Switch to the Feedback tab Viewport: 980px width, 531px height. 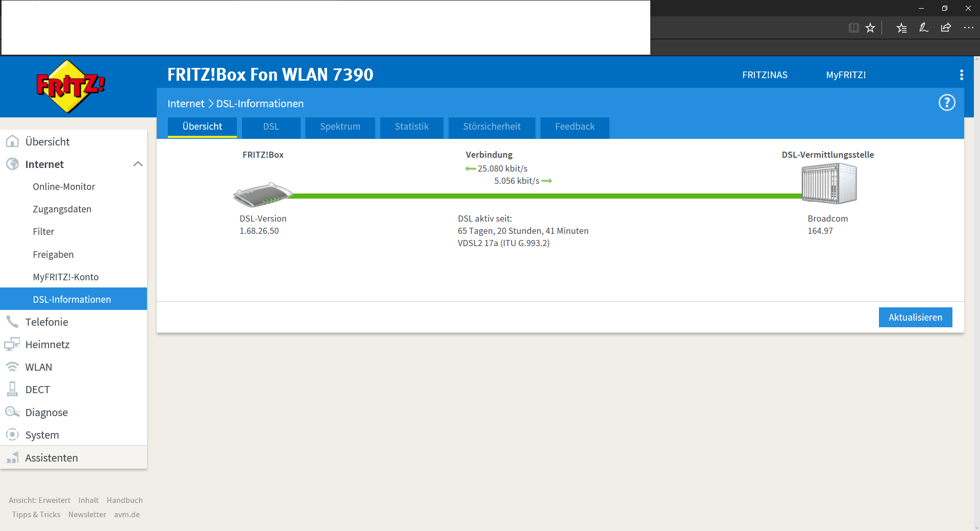tap(575, 127)
